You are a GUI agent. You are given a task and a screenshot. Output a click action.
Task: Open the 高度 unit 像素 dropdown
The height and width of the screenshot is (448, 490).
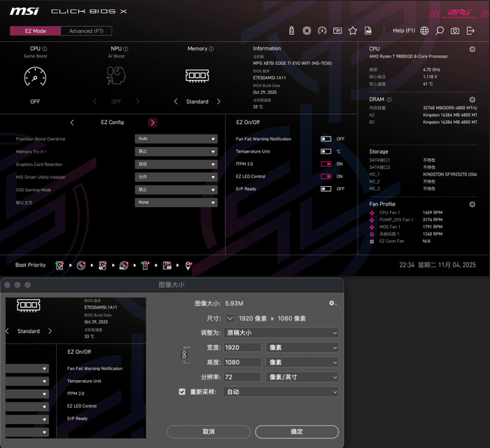tap(302, 363)
